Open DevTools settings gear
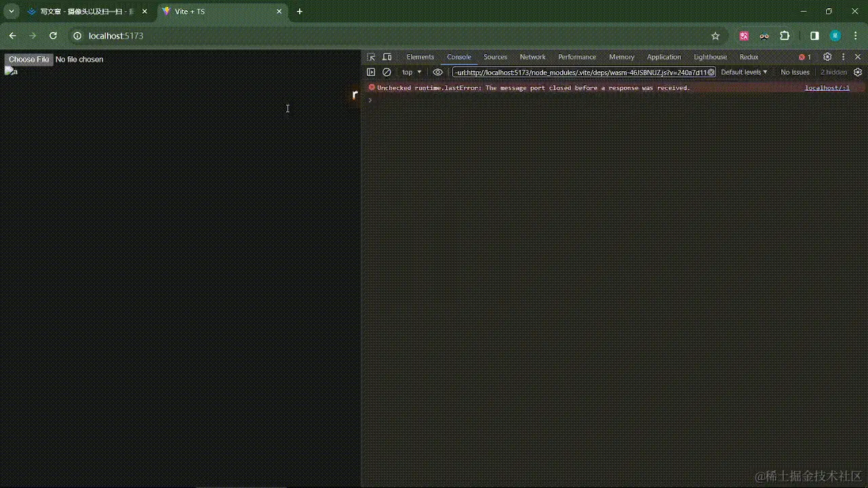868x488 pixels. point(827,57)
